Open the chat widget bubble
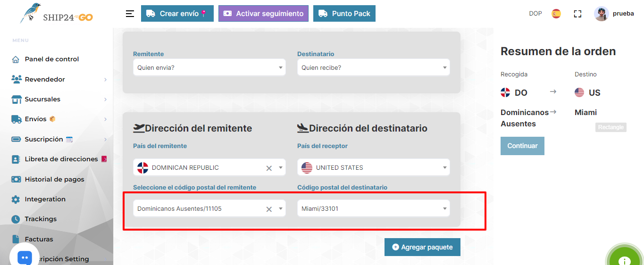The height and width of the screenshot is (265, 644). click(x=25, y=257)
